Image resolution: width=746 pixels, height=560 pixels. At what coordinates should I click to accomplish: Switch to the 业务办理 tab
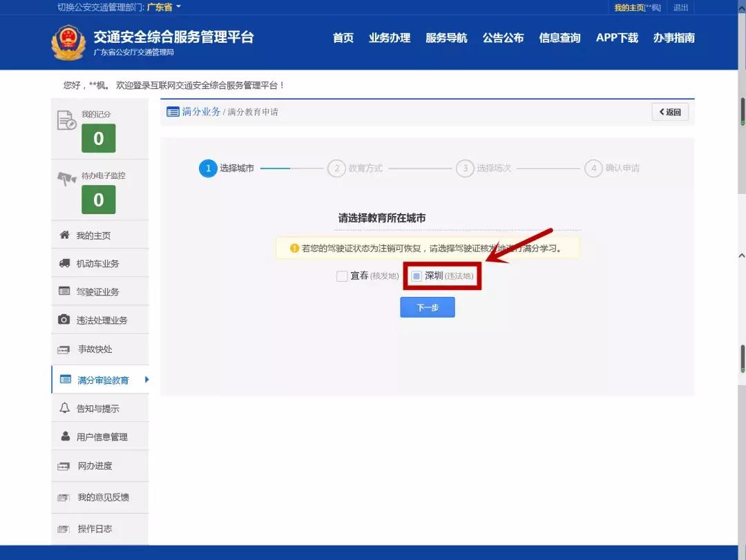390,39
